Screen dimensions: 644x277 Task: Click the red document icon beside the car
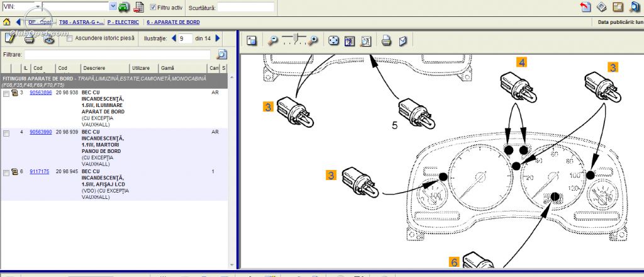139,6
